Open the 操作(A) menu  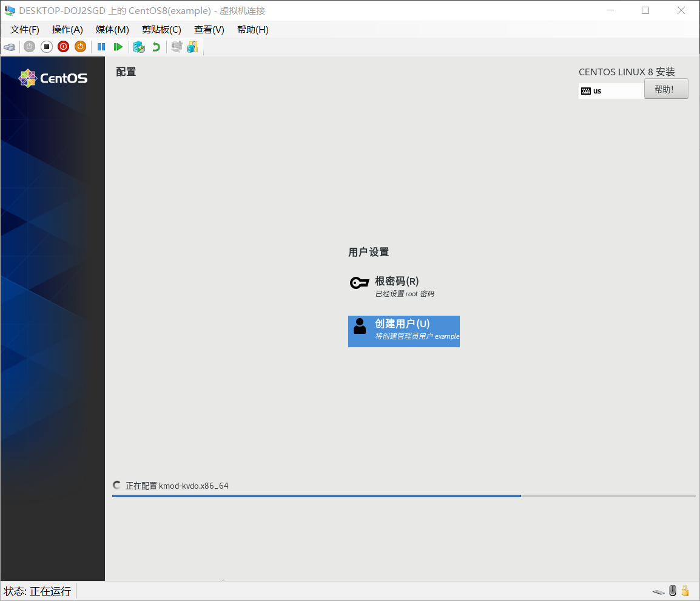[x=67, y=30]
